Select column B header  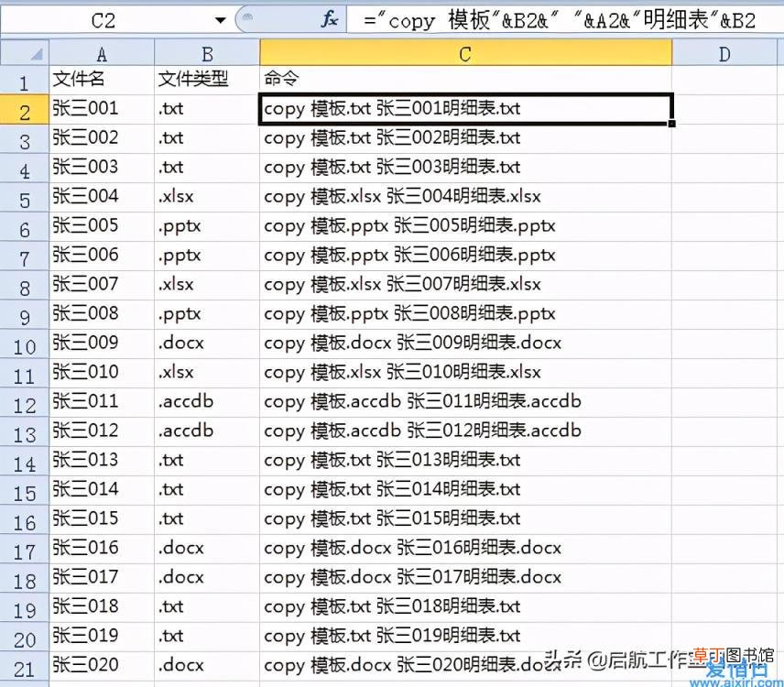(x=207, y=53)
